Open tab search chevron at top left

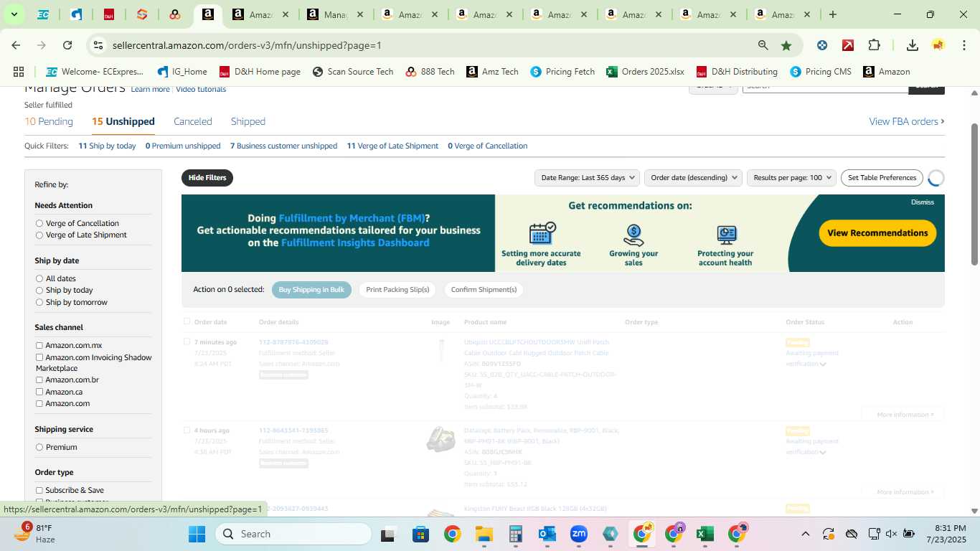point(14,14)
